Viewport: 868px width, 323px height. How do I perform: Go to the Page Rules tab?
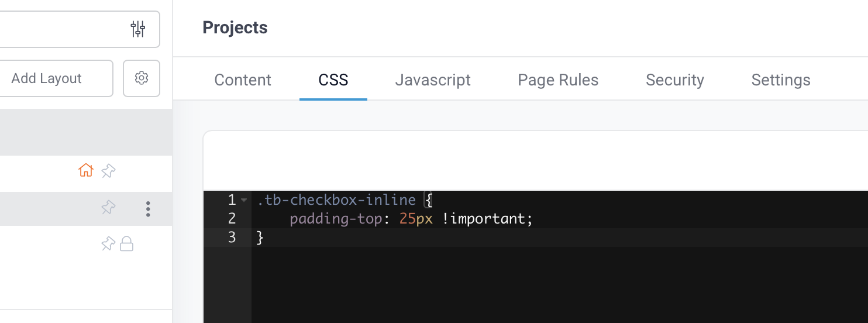coord(558,80)
